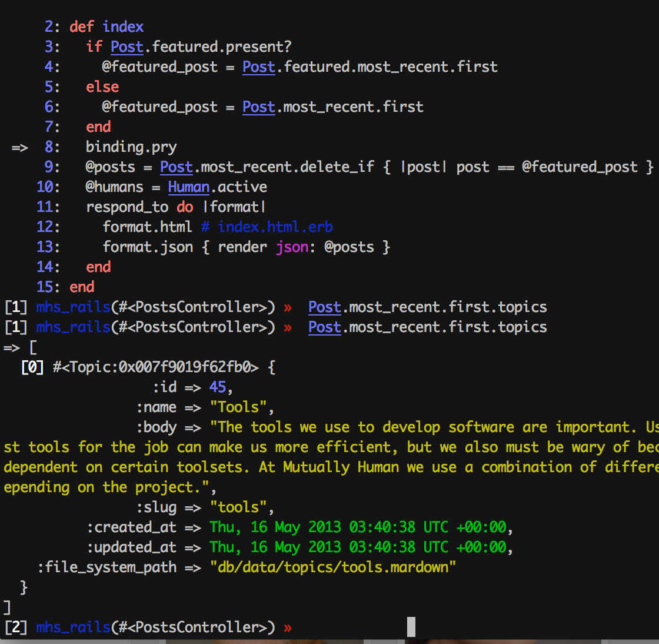Click the underlined Post link on line 3
This screenshot has width=659, height=644.
(x=127, y=47)
